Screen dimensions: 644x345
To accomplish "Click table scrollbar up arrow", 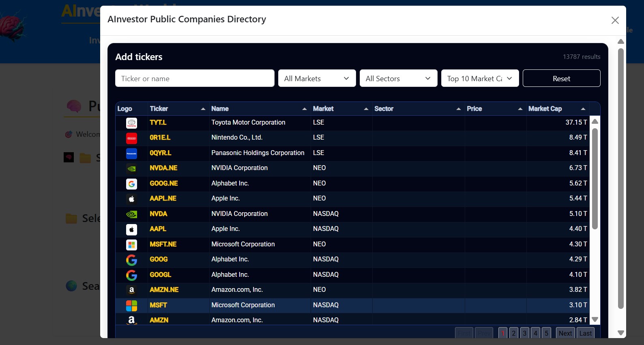I will [x=595, y=121].
